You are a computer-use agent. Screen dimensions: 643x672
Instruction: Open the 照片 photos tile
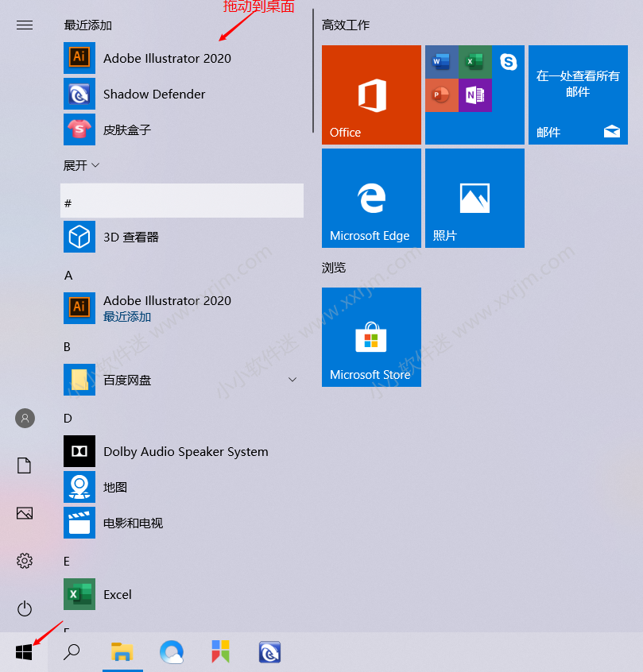click(x=475, y=199)
